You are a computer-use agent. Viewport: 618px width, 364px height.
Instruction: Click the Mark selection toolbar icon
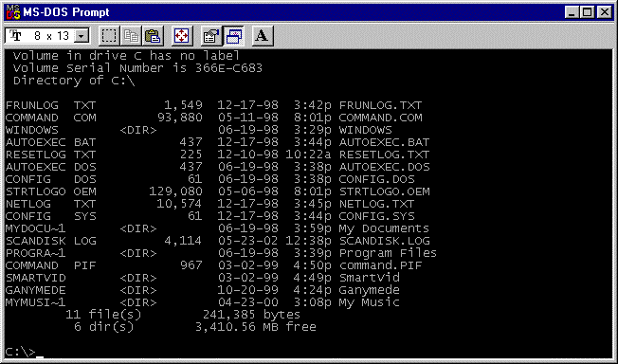point(109,36)
